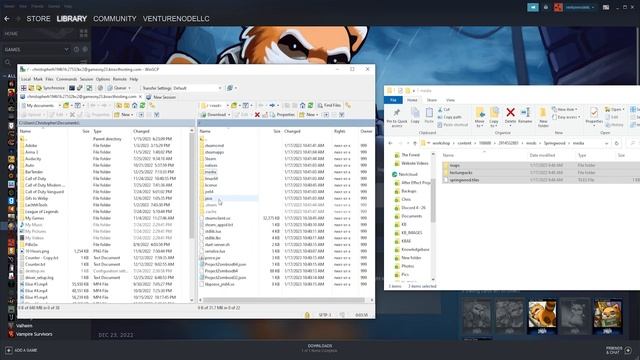The height and width of the screenshot is (360, 640).
Task: Select the Adobe folder in local panel
Action: (x=31, y=146)
